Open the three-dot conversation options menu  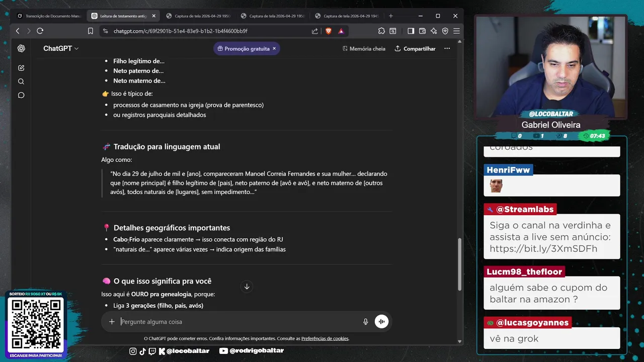point(447,49)
